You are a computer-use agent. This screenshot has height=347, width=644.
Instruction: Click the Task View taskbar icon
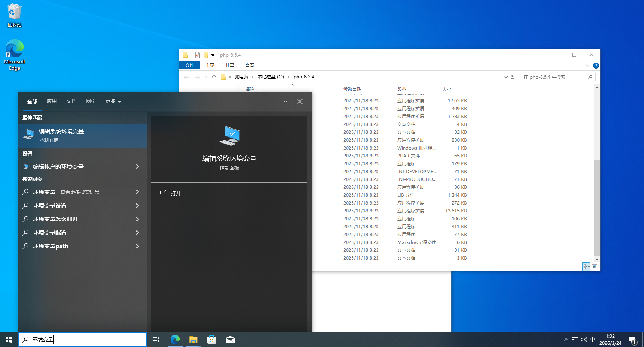[x=156, y=340]
